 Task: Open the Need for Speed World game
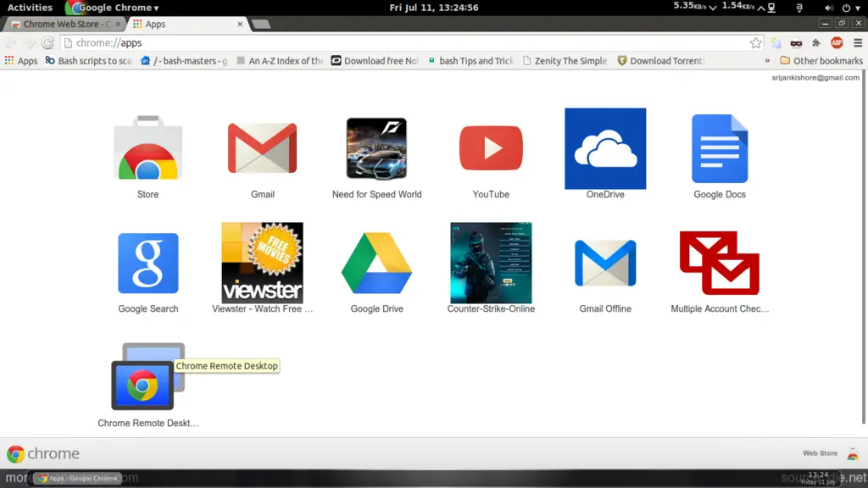click(376, 149)
